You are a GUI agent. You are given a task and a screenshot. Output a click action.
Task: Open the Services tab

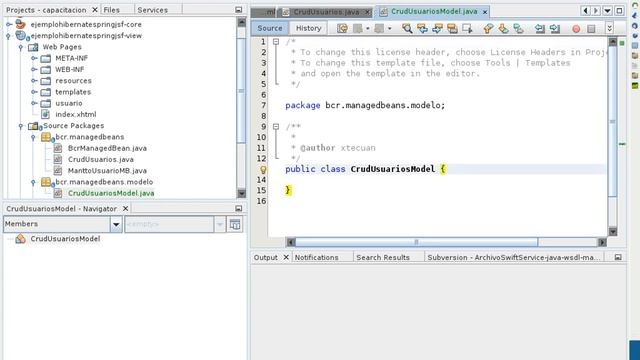153,10
